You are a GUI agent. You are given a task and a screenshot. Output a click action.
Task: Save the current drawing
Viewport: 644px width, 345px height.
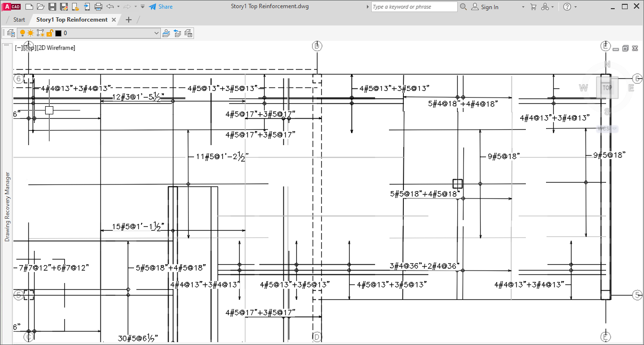(x=52, y=7)
